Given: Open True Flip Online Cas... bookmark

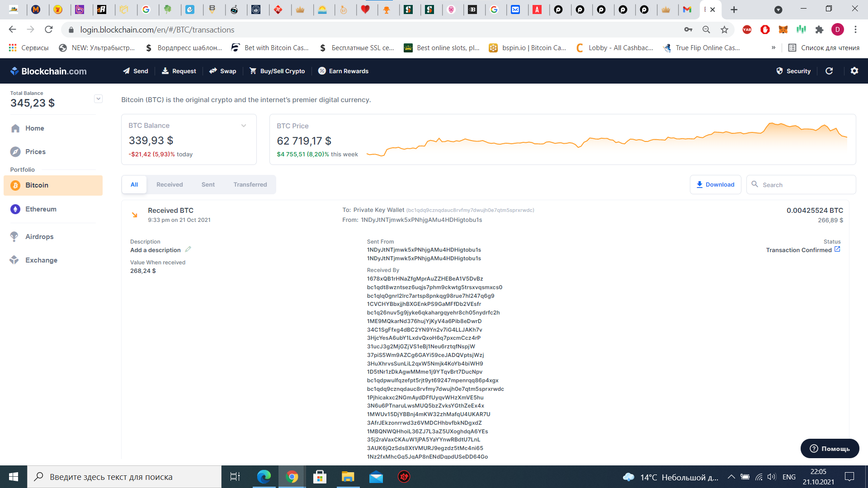Looking at the screenshot, I should click(x=701, y=47).
